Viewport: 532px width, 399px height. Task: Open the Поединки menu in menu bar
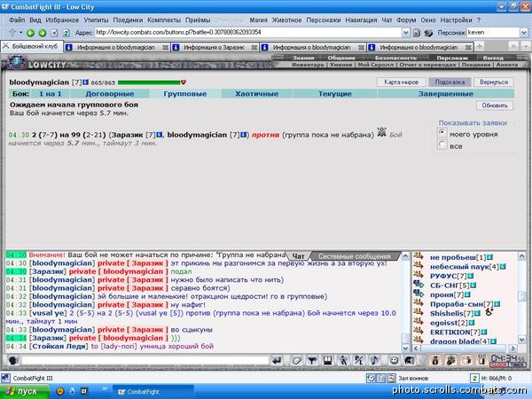tap(128, 20)
